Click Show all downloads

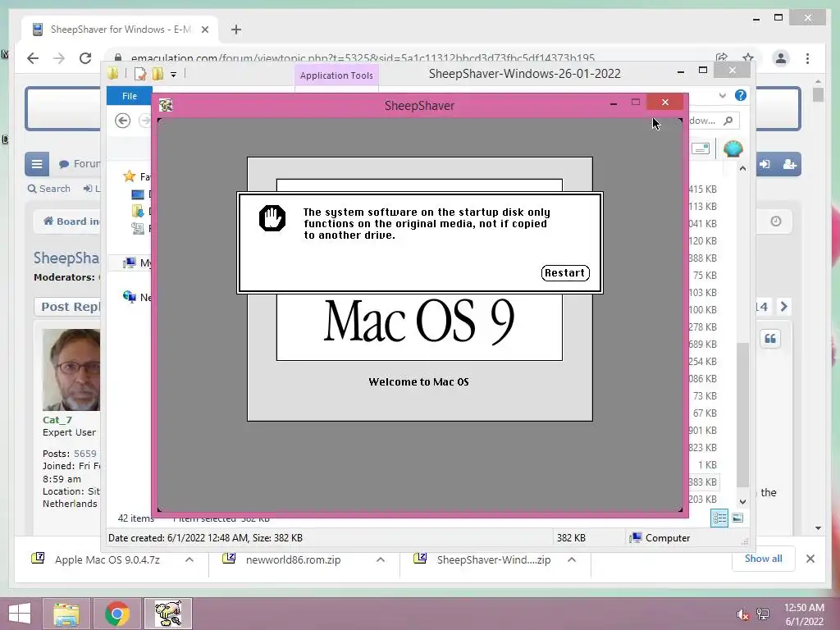tap(763, 559)
